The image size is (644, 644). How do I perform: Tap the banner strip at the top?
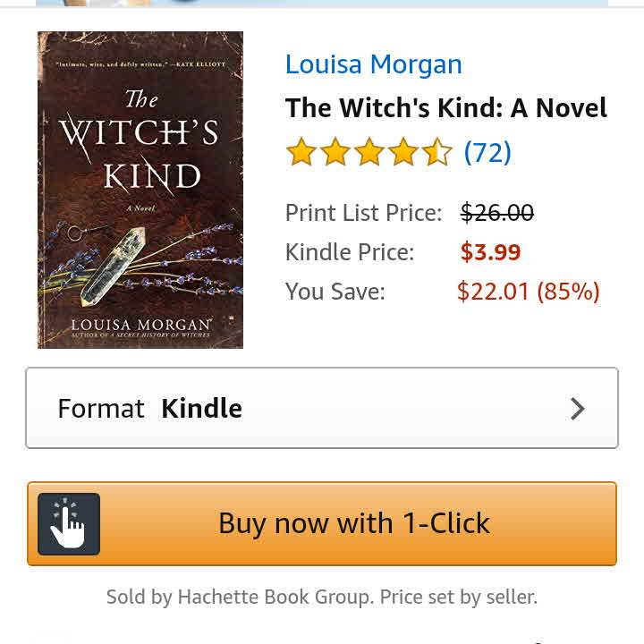tap(322, 4)
